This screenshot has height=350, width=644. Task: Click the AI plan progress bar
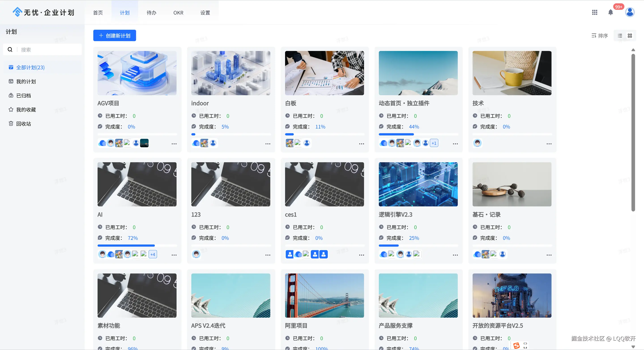[x=137, y=246]
